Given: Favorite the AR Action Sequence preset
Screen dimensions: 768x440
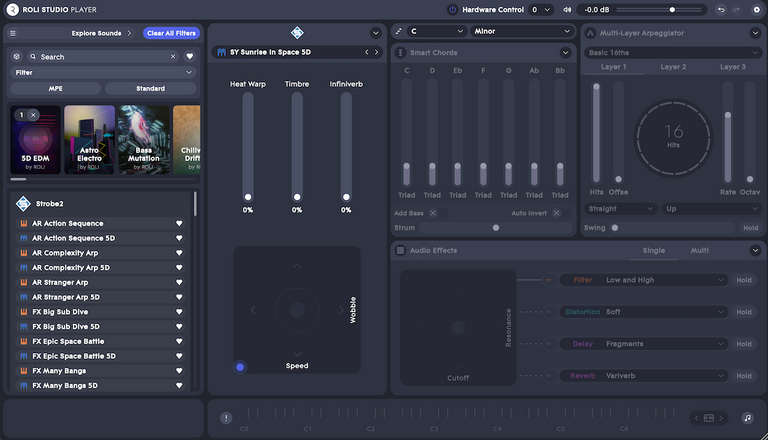Looking at the screenshot, I should tap(179, 223).
